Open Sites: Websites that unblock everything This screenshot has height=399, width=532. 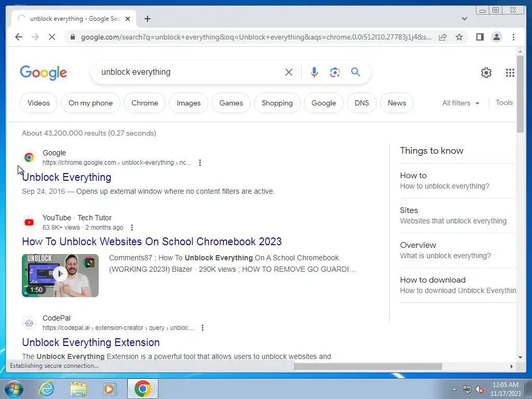point(457,216)
